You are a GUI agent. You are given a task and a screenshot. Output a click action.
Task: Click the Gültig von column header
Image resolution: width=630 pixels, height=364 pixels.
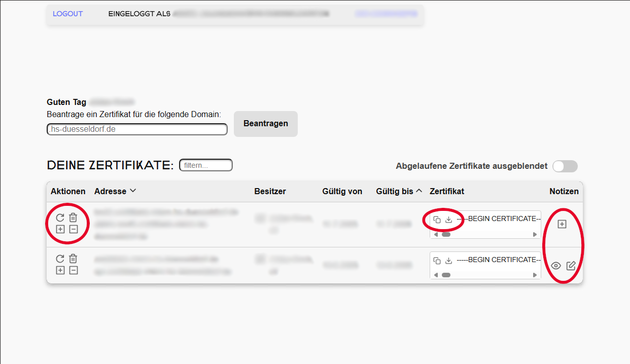[342, 191]
